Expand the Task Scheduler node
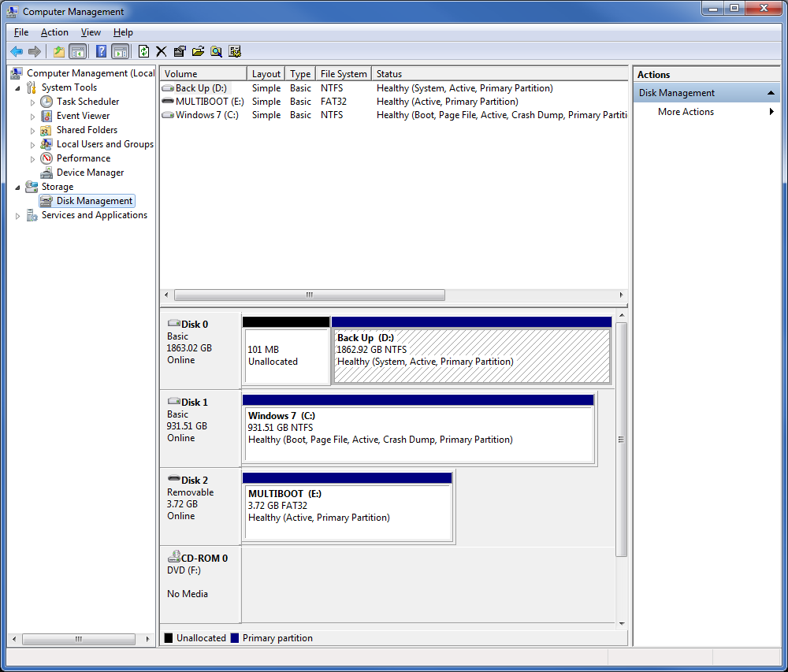Viewport: 788px width, 672px height. coord(32,102)
